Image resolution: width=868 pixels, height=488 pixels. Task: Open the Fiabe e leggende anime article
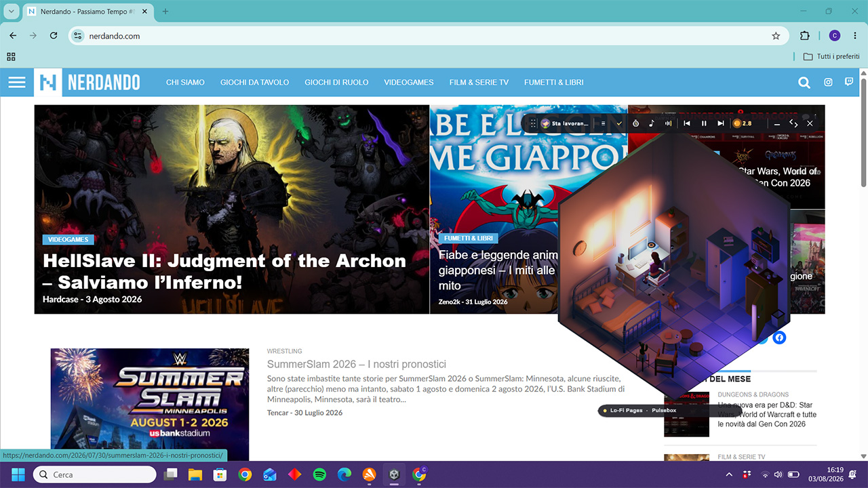[497, 270]
